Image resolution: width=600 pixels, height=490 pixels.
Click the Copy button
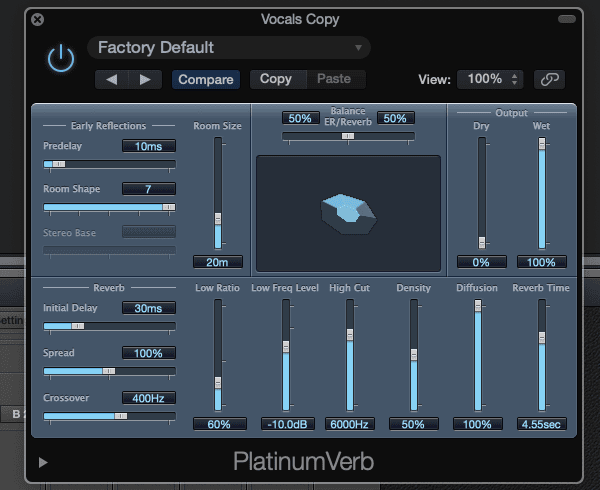pyautogui.click(x=276, y=79)
